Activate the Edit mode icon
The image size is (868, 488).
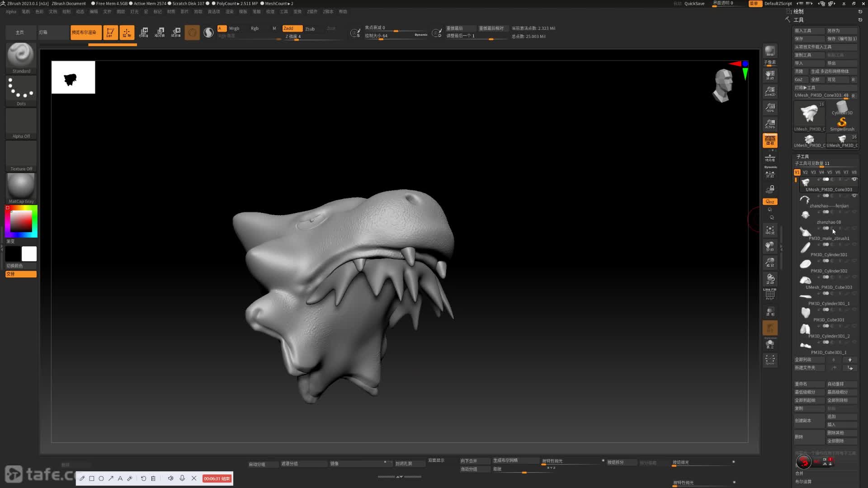pos(110,32)
